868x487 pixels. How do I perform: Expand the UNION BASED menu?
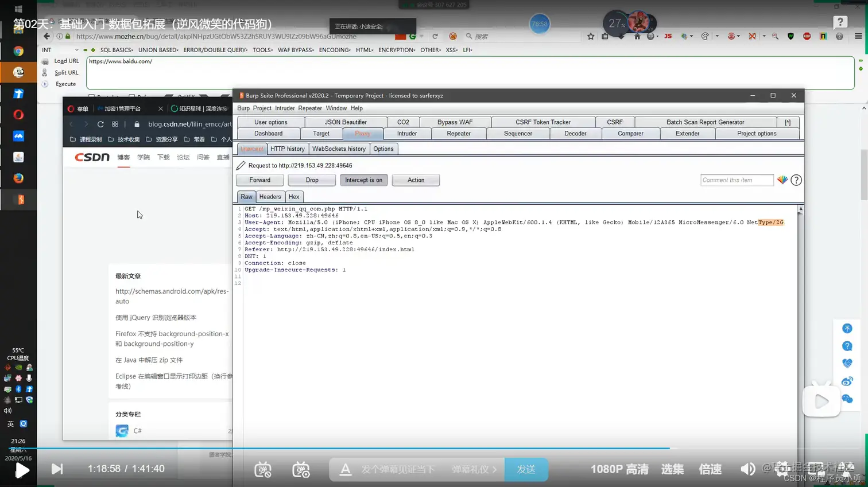pos(158,50)
